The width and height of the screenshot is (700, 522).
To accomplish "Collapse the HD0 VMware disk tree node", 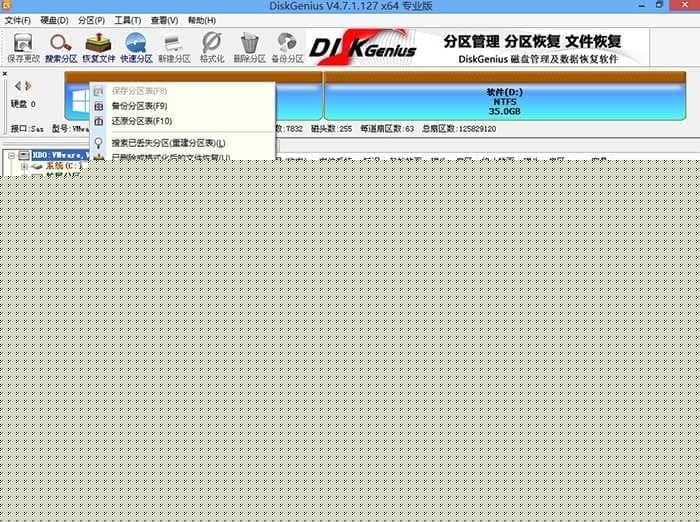I will pyautogui.click(x=12, y=155).
